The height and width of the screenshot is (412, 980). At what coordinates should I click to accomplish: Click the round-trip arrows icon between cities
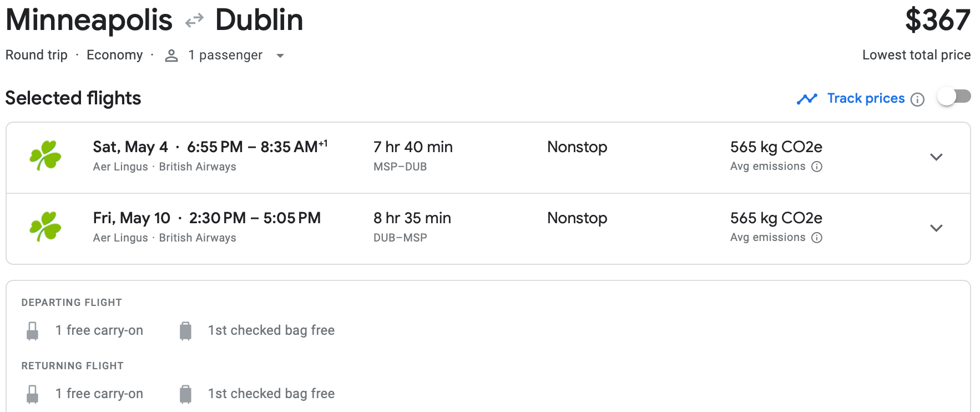(x=194, y=21)
